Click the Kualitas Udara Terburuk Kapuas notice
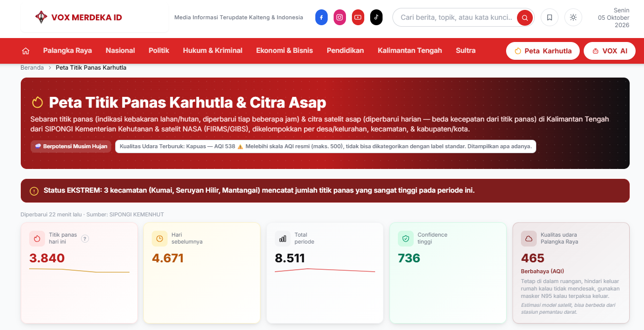 [x=326, y=147]
